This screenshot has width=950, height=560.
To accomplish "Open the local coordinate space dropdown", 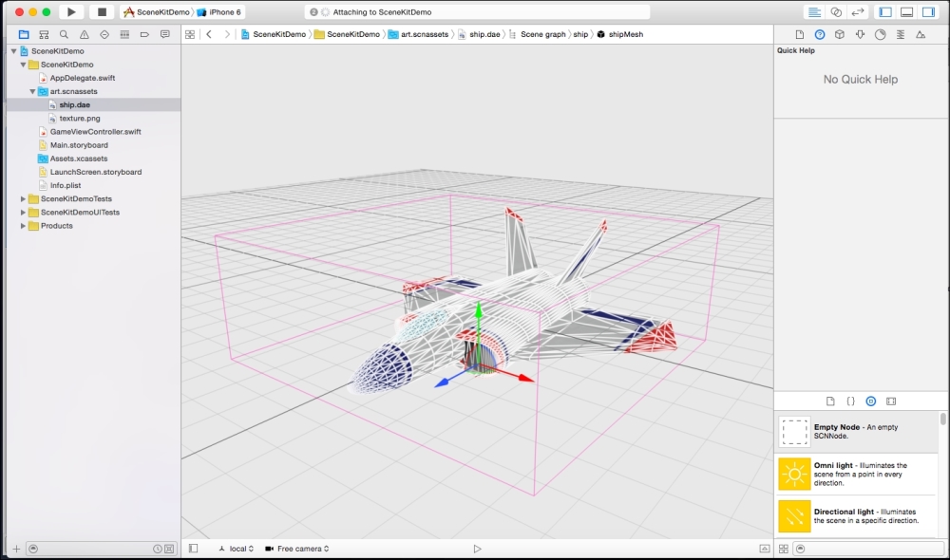I will [237, 549].
